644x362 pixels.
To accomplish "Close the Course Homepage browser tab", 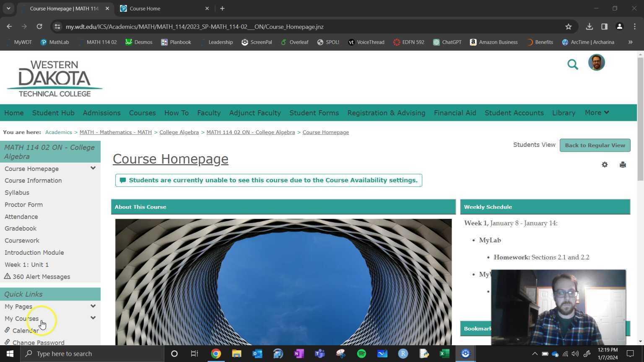I will (x=107, y=8).
